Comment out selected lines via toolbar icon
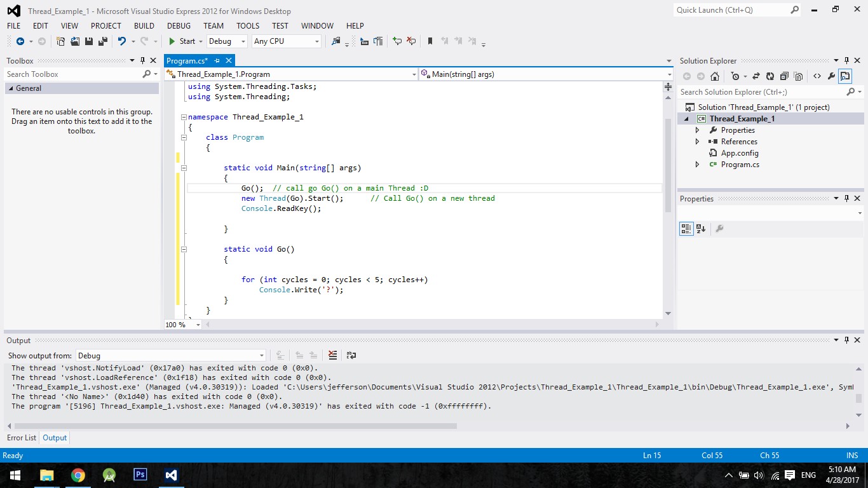Viewport: 868px width, 488px height. [397, 41]
